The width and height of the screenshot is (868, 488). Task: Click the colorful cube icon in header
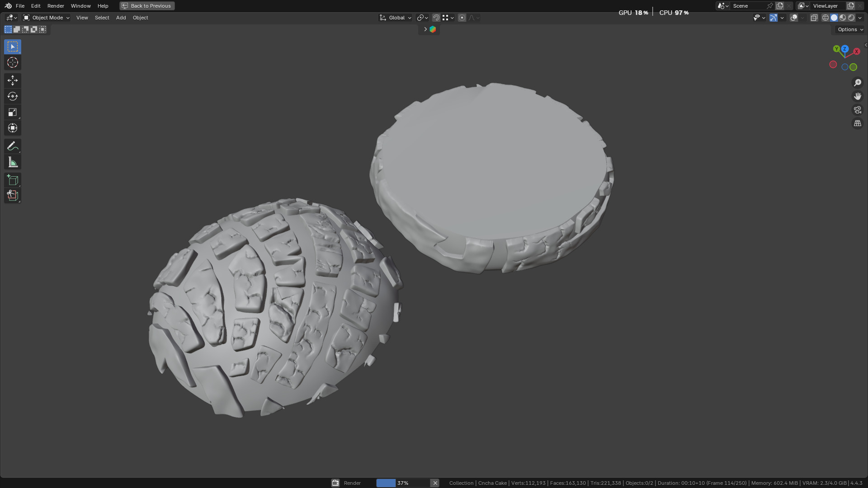coord(433,29)
